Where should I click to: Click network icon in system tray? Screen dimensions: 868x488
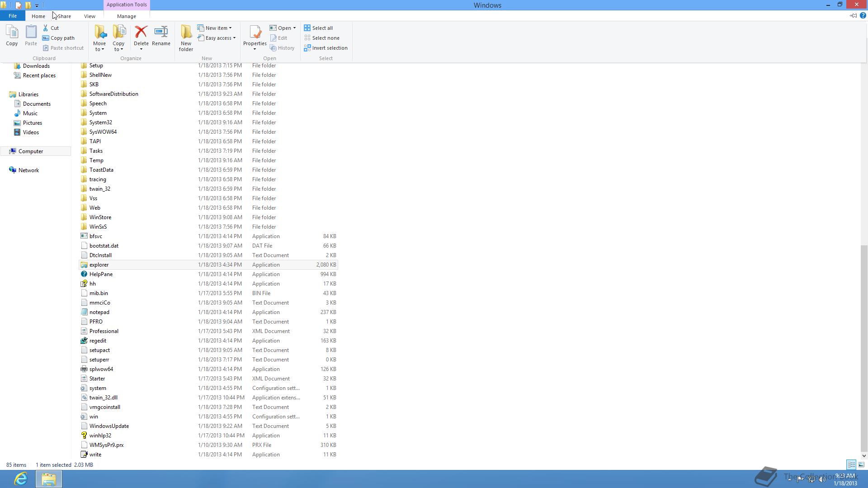tap(811, 479)
